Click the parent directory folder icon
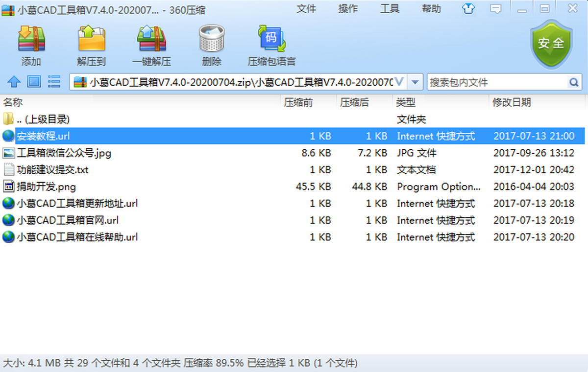Image resolution: width=588 pixels, height=372 pixels. [x=8, y=119]
